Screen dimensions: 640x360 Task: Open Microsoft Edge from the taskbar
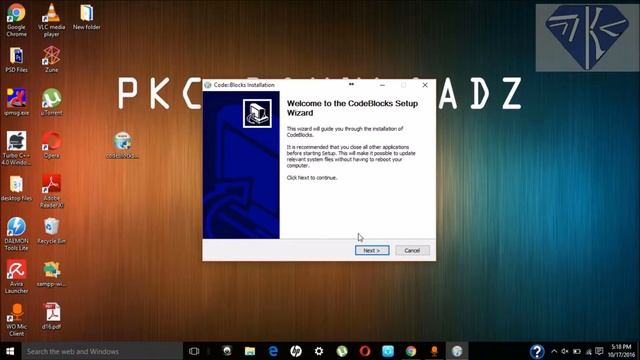click(x=273, y=351)
